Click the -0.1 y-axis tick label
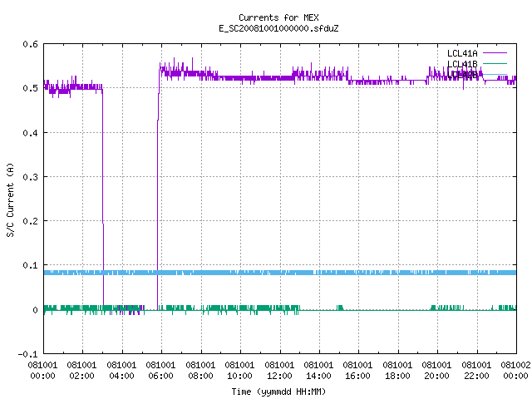This screenshot has width=532, height=399. [27, 354]
